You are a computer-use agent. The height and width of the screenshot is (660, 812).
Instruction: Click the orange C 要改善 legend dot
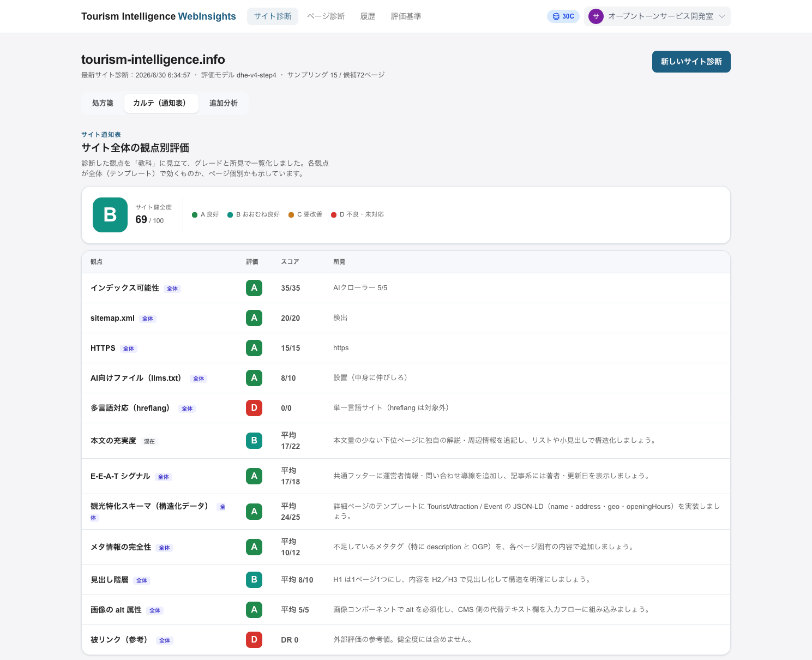tap(291, 215)
